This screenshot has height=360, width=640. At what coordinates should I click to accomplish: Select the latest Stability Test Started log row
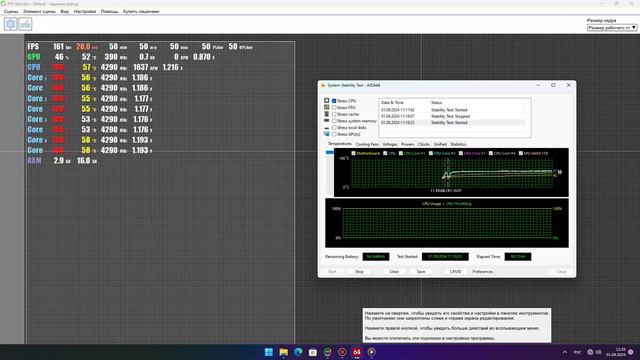tap(452, 122)
